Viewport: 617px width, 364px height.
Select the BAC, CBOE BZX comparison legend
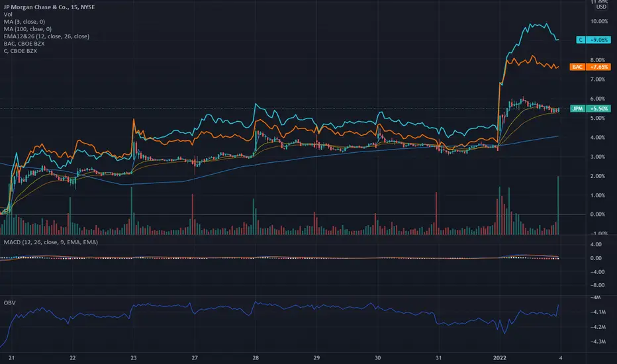pos(24,43)
